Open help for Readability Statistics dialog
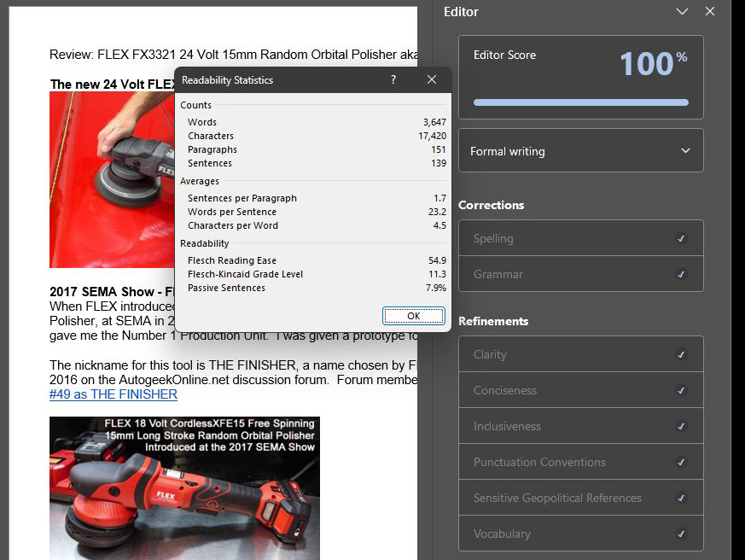 [393, 80]
